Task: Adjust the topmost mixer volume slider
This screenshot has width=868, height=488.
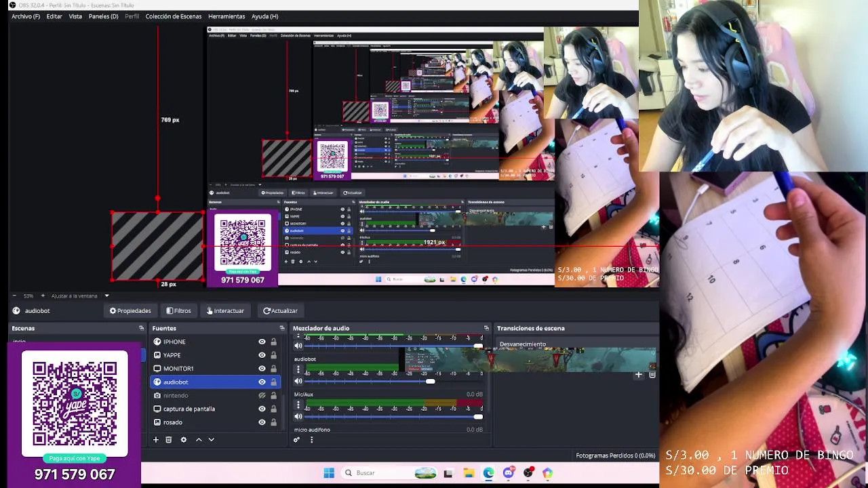Action: (x=478, y=346)
